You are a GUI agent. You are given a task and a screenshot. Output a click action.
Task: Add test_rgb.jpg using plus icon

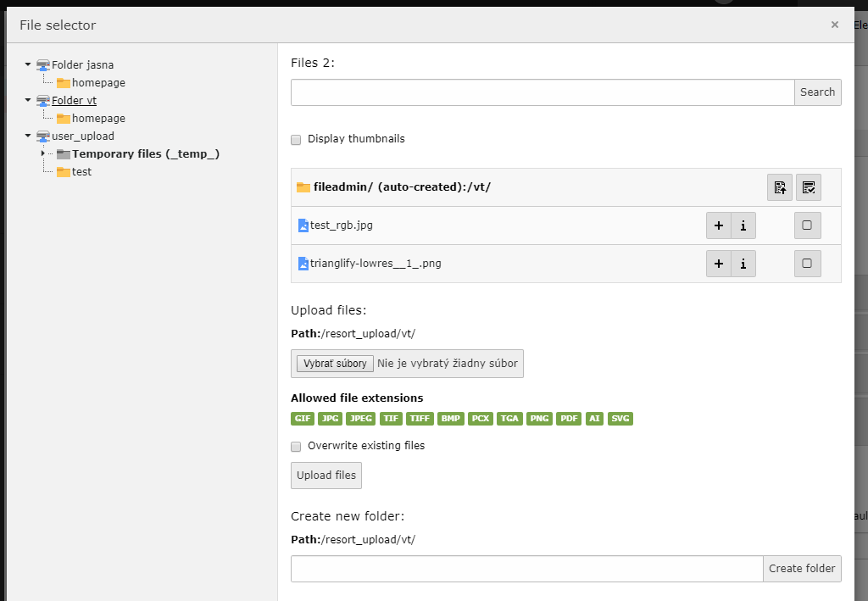click(x=719, y=225)
